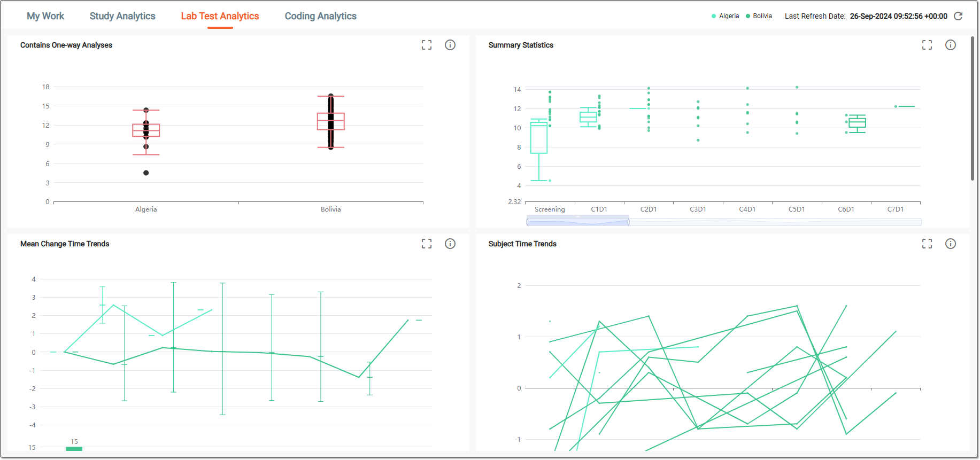Image resolution: width=980 pixels, height=460 pixels.
Task: Expand Mean Change Time Trends to fullscreen
Action: (427, 244)
